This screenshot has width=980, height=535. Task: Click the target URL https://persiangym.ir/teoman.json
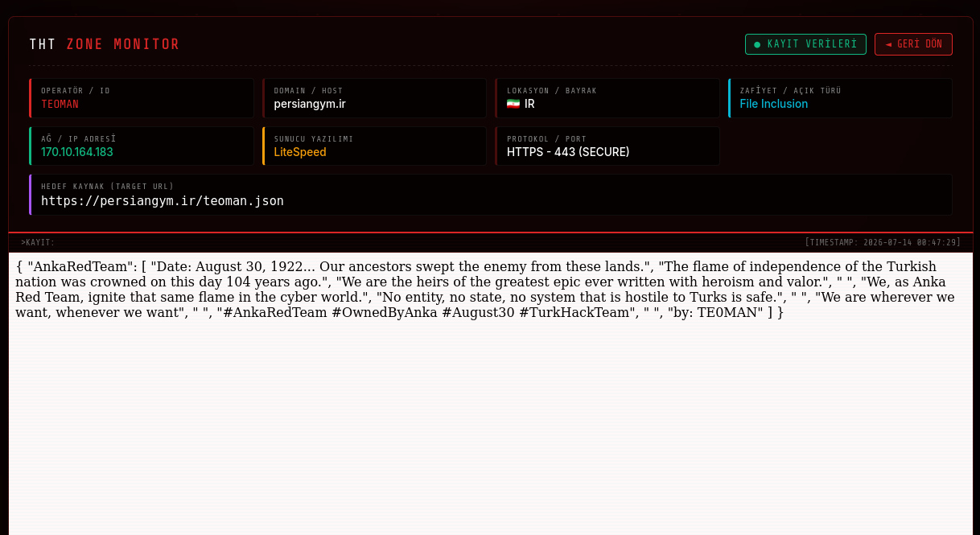tap(163, 201)
